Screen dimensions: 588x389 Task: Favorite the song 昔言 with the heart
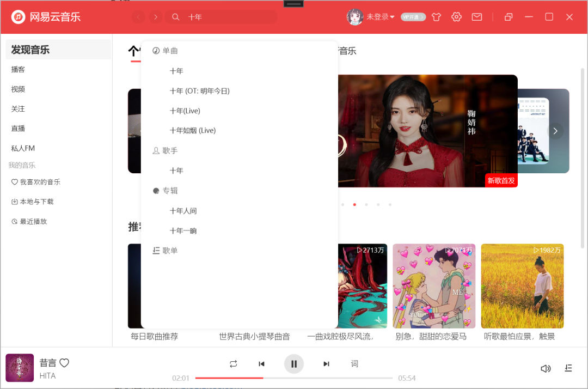pos(64,362)
